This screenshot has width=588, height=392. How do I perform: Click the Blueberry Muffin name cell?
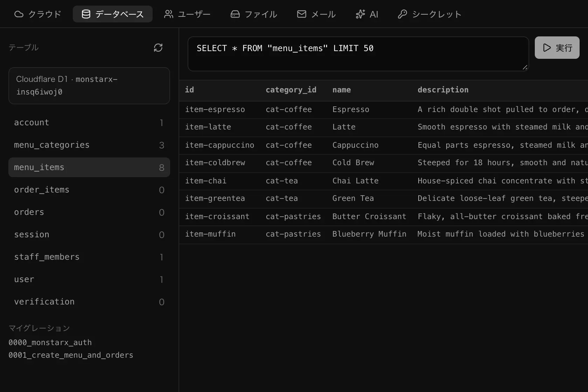pyautogui.click(x=369, y=234)
